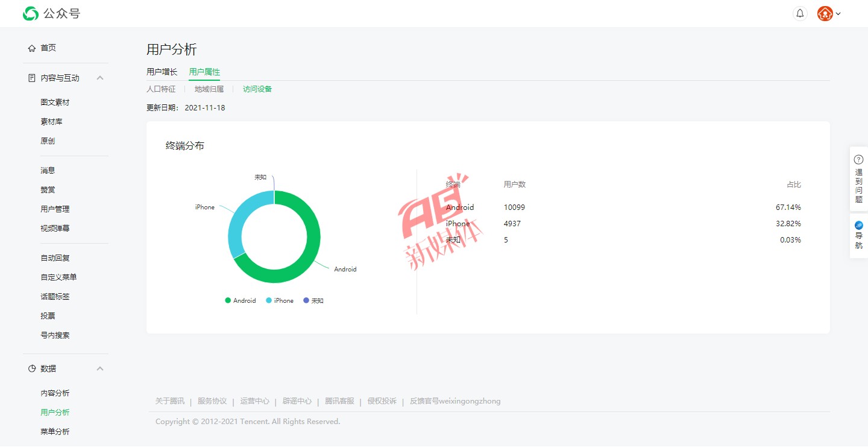Click the 占比 column header

[x=794, y=185]
